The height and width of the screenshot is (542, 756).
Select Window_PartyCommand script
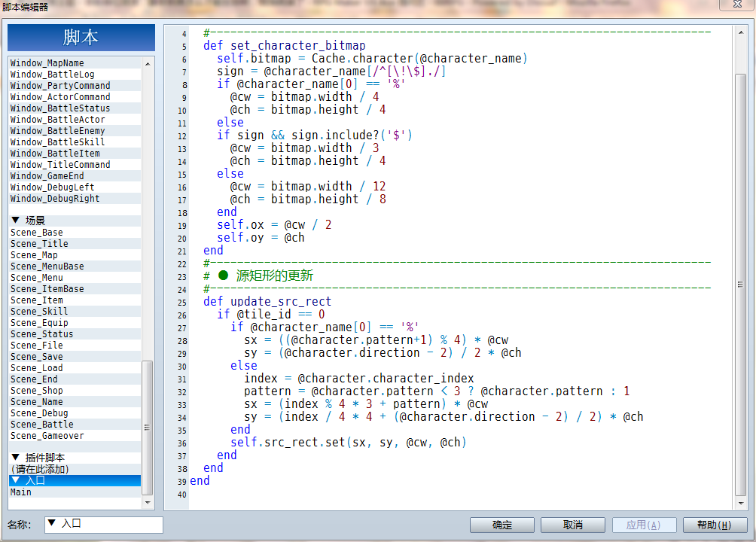coord(75,85)
